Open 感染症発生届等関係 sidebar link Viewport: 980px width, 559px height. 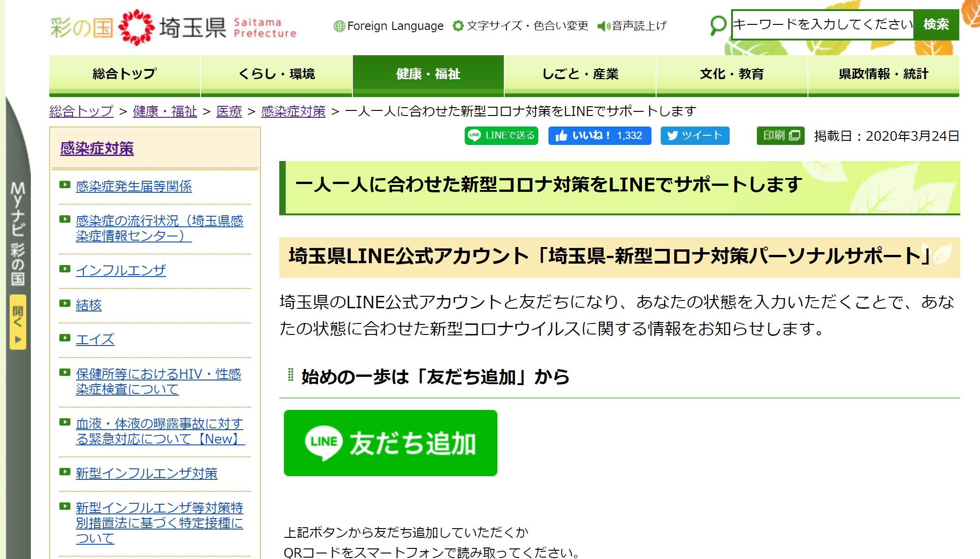click(x=134, y=186)
